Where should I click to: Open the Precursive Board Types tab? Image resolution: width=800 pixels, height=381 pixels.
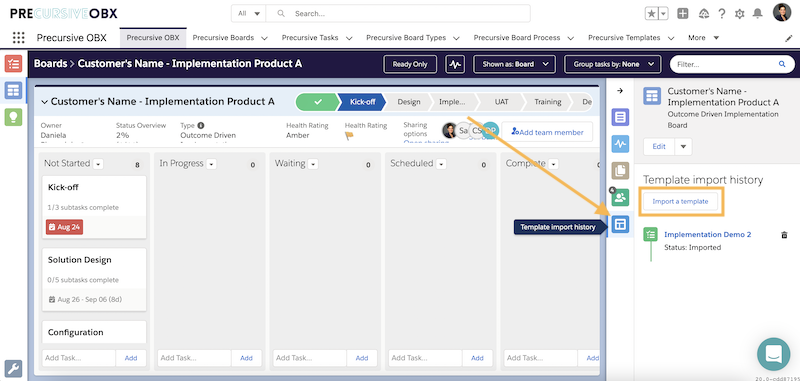406,38
